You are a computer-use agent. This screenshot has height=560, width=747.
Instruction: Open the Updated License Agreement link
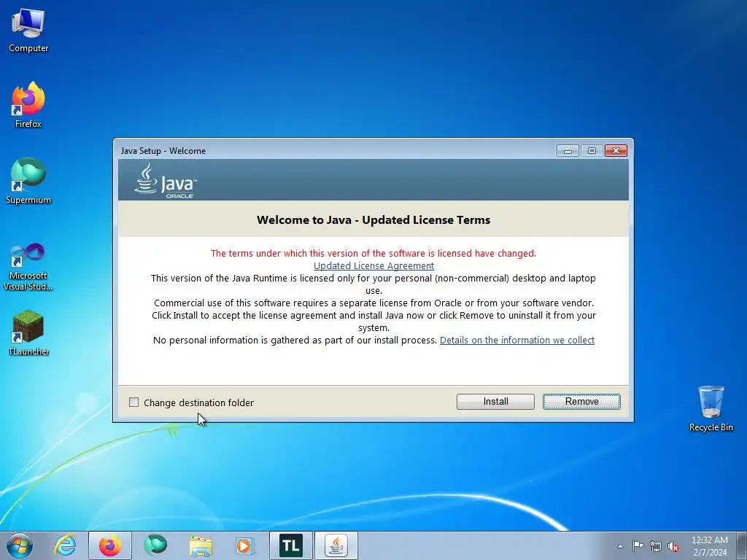(x=373, y=265)
